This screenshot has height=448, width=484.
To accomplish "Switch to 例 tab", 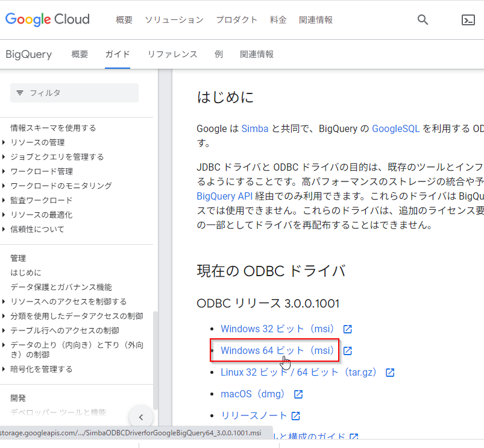I will pyautogui.click(x=219, y=54).
